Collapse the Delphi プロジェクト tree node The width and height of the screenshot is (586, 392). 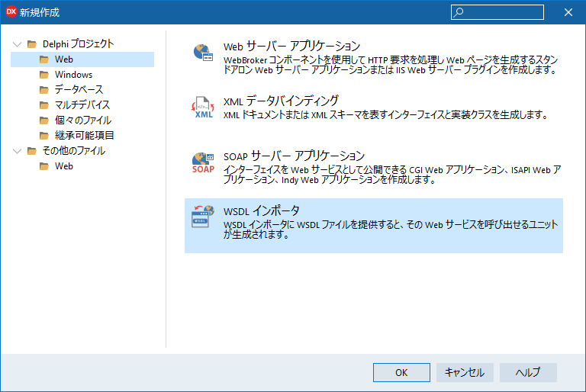click(x=18, y=44)
